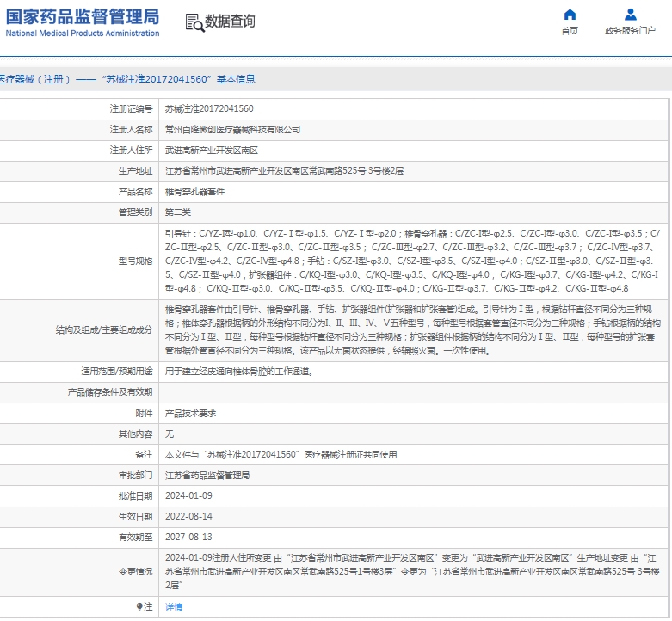Image resolution: width=672 pixels, height=621 pixels.
Task: Click the 政务服务门户 text link
Action: (x=630, y=30)
